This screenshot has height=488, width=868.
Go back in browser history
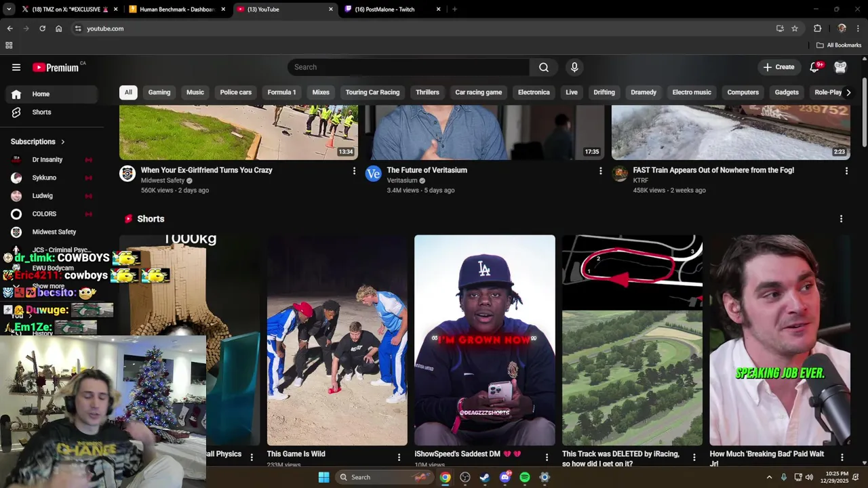(x=9, y=28)
